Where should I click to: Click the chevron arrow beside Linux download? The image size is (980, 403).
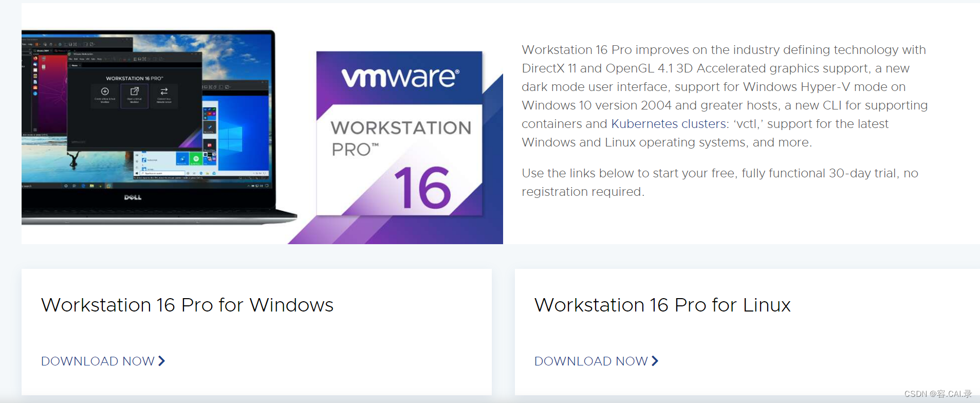click(655, 361)
